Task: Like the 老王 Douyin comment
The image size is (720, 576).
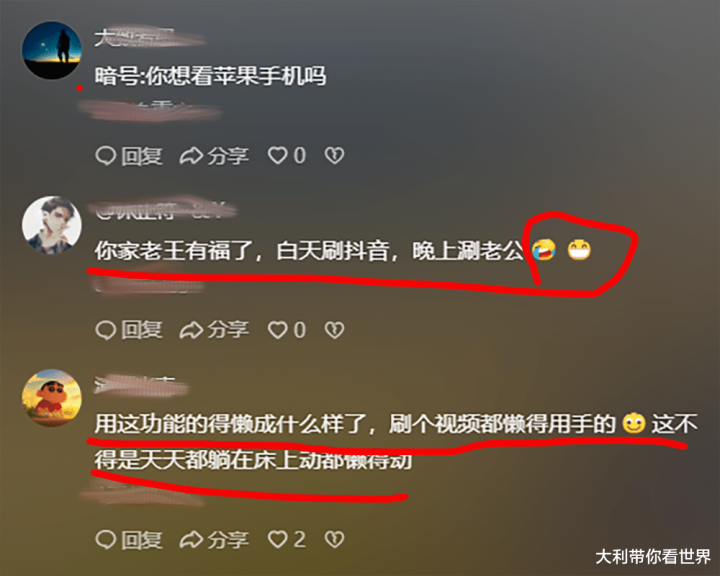Action: coord(287,330)
